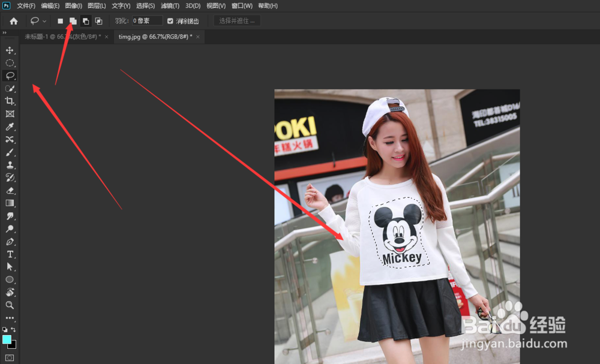Viewport: 600px width, 364px height.
Task: Select the Content-Aware Move tool
Action: (10, 139)
